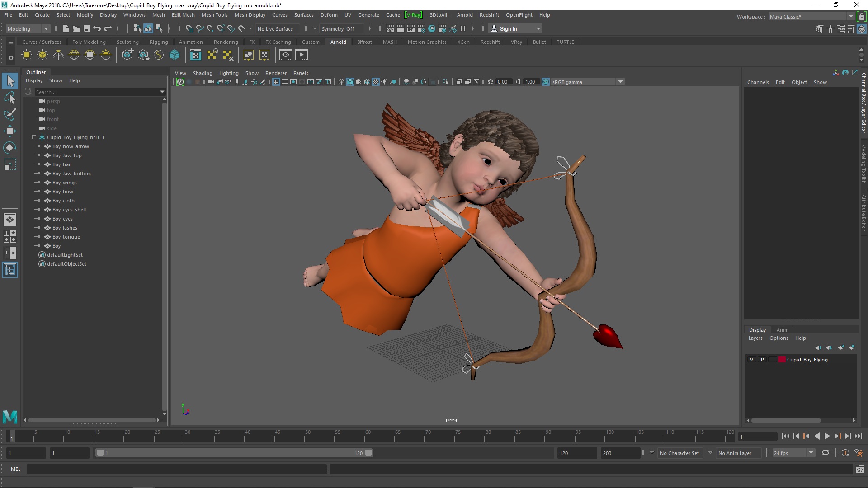
Task: Open the Modeling menu set dropdown
Action: 28,28
